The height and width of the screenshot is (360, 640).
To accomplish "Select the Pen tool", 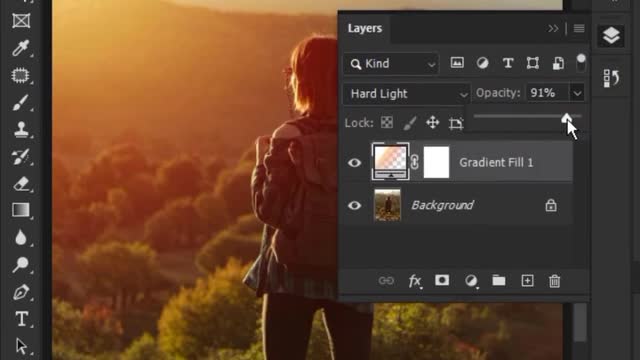I will pos(21,292).
